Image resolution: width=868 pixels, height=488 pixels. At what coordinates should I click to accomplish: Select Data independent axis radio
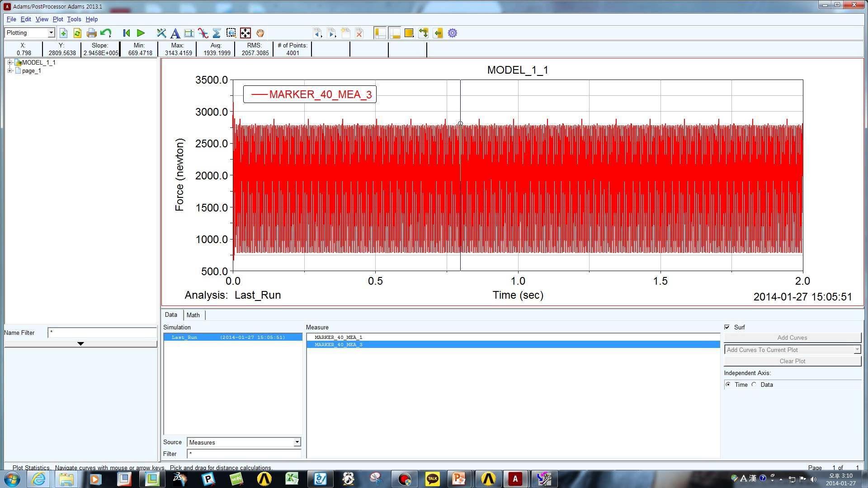[x=754, y=385]
